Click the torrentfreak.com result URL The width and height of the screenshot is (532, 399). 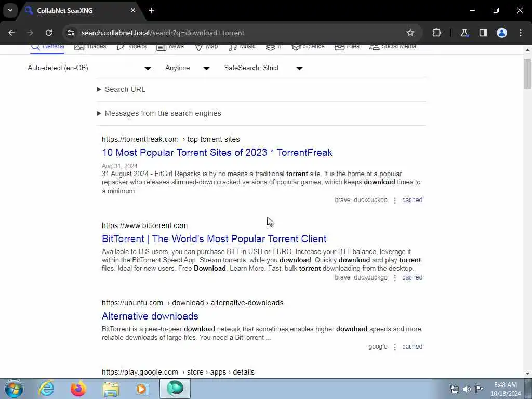(170, 139)
